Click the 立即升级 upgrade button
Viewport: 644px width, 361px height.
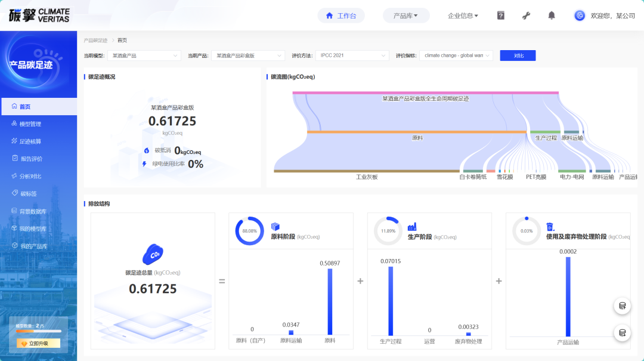coord(38,343)
